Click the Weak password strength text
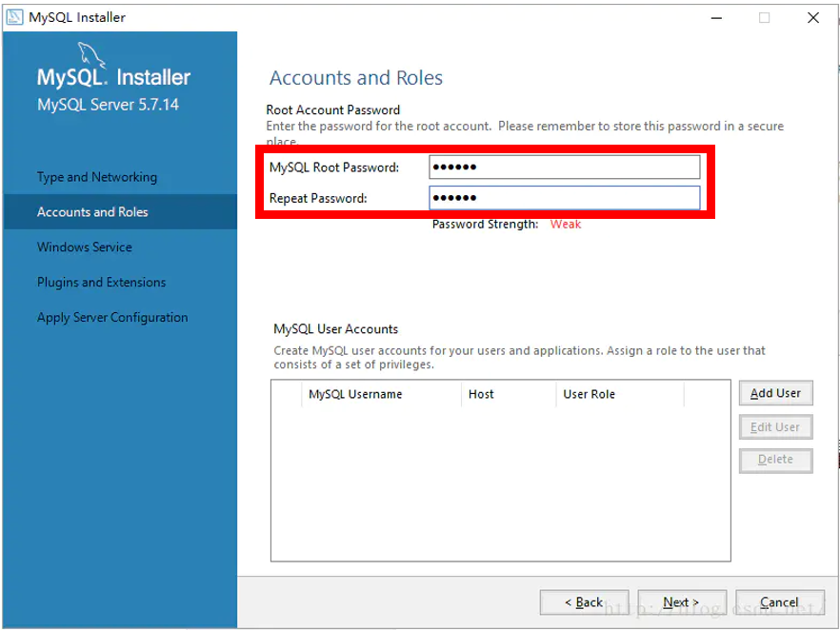The image size is (840, 631). tap(565, 225)
